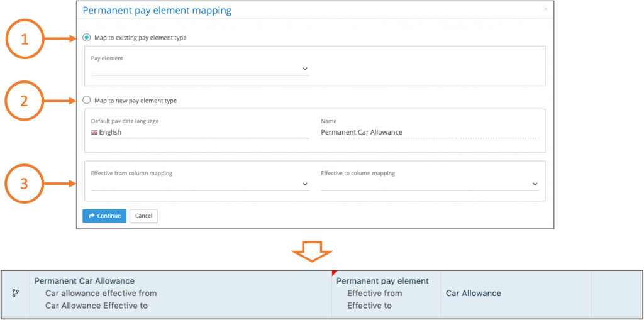Select Map to existing pay element type

(x=87, y=38)
